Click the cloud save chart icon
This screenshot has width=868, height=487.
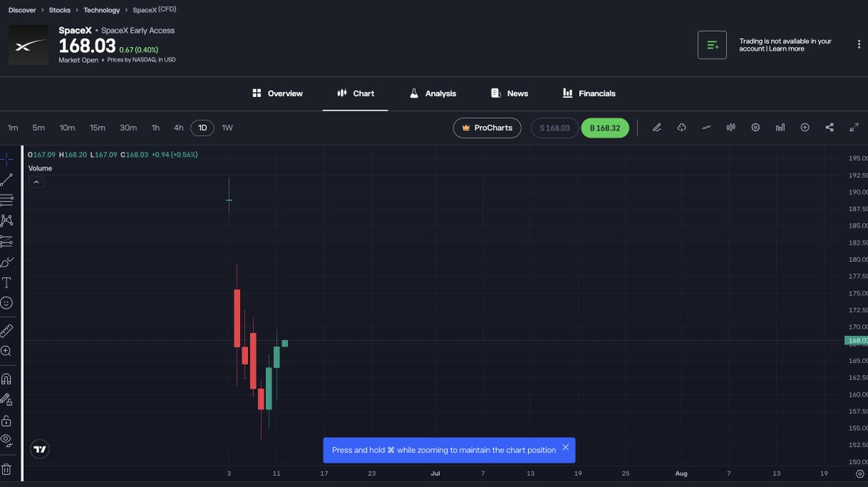[681, 127]
